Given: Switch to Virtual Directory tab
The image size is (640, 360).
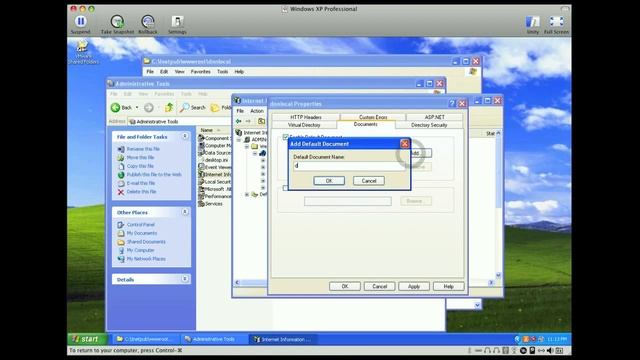Looking at the screenshot, I should pos(304,125).
